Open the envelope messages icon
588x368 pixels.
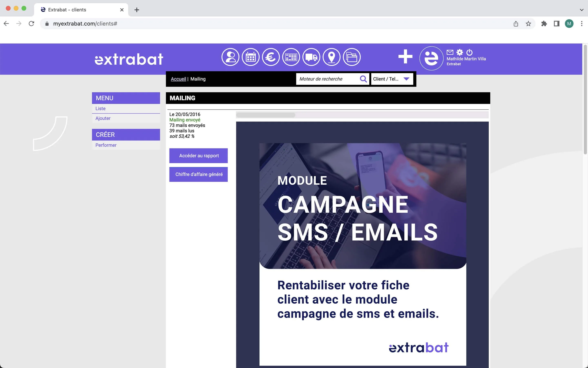point(450,52)
